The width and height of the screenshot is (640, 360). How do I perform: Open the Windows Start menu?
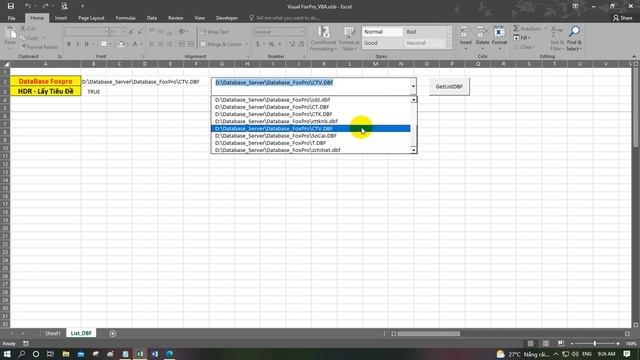(7, 354)
